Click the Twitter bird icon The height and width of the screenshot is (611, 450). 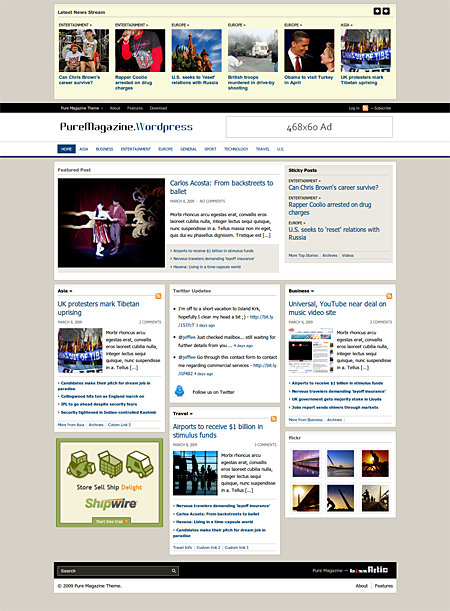coord(179,391)
